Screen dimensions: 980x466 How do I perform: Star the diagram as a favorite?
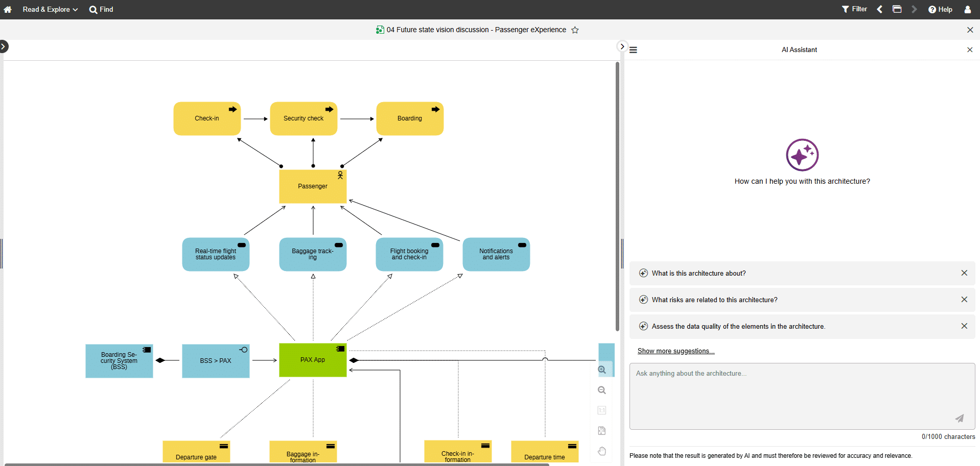(575, 30)
